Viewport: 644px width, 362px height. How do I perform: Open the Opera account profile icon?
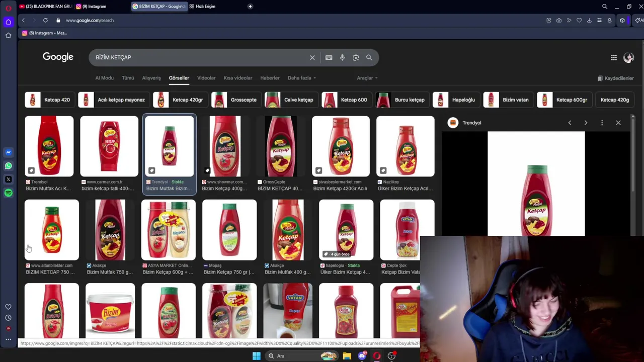[609, 20]
